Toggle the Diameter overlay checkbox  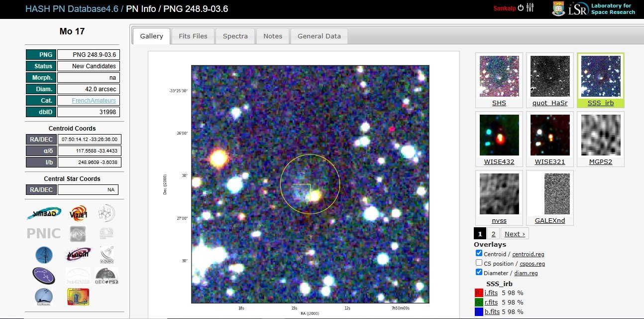tap(479, 272)
